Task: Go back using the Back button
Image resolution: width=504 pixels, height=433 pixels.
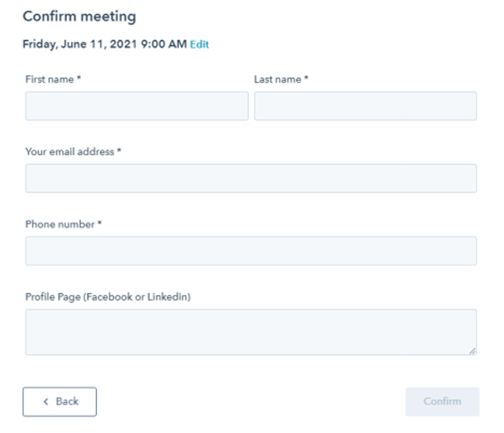Action: click(x=60, y=402)
